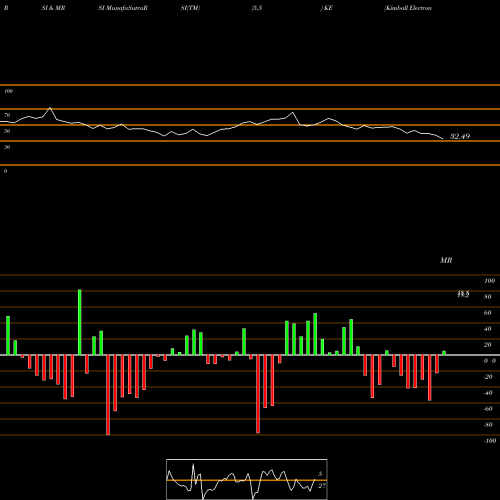Click the 30 level label on RSI axis
The image size is (500, 500).
click(7, 147)
